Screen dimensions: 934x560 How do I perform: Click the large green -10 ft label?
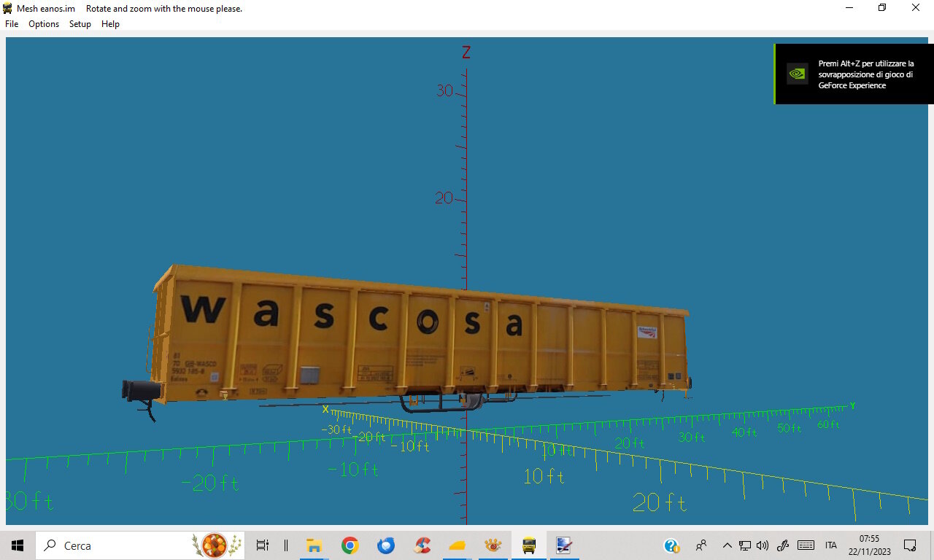click(x=353, y=470)
